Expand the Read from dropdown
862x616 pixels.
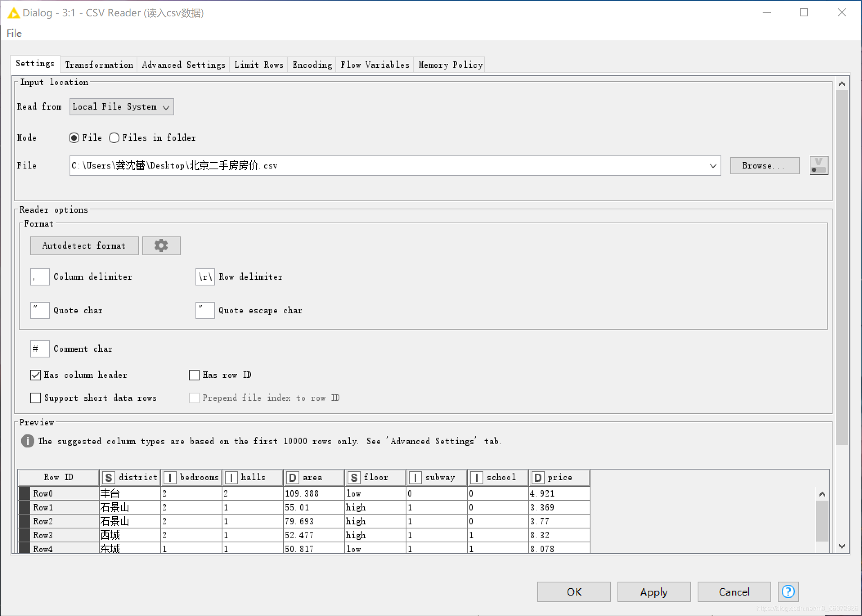pyautogui.click(x=121, y=107)
